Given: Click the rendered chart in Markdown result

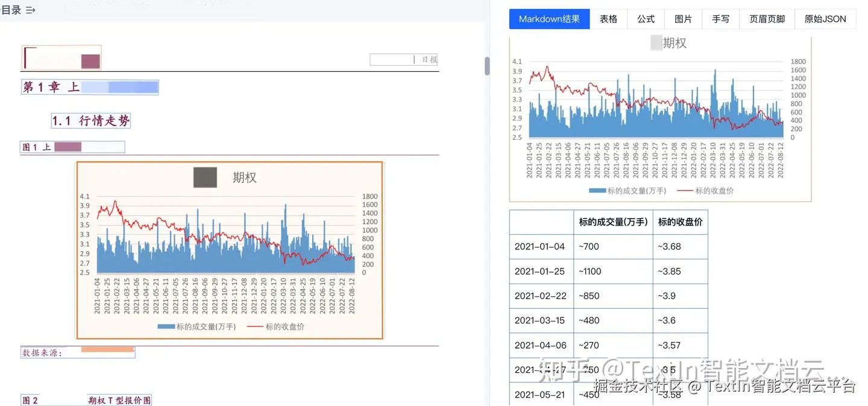Looking at the screenshot, I should coord(660,119).
